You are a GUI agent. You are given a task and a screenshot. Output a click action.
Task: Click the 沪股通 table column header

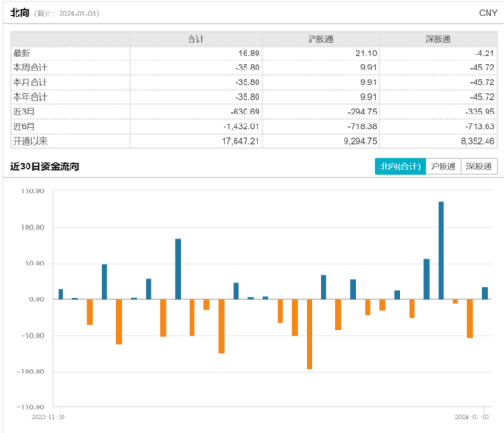click(x=321, y=39)
